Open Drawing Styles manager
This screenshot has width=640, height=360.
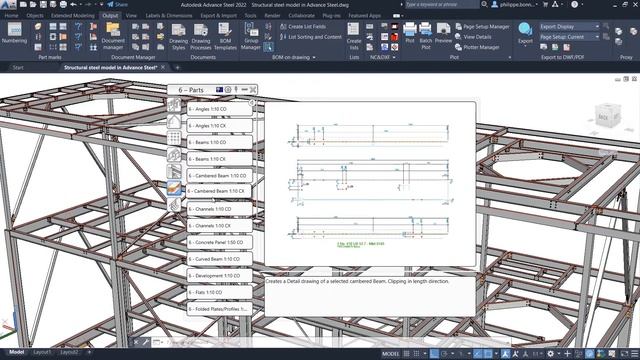(x=178, y=36)
